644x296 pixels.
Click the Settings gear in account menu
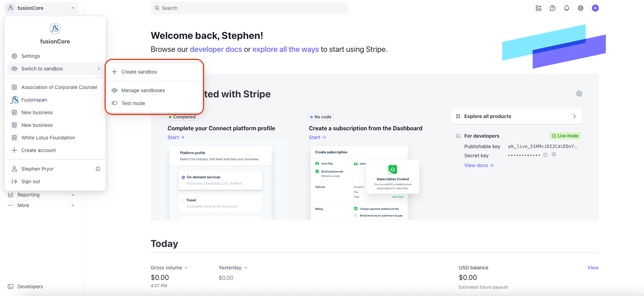(14, 56)
